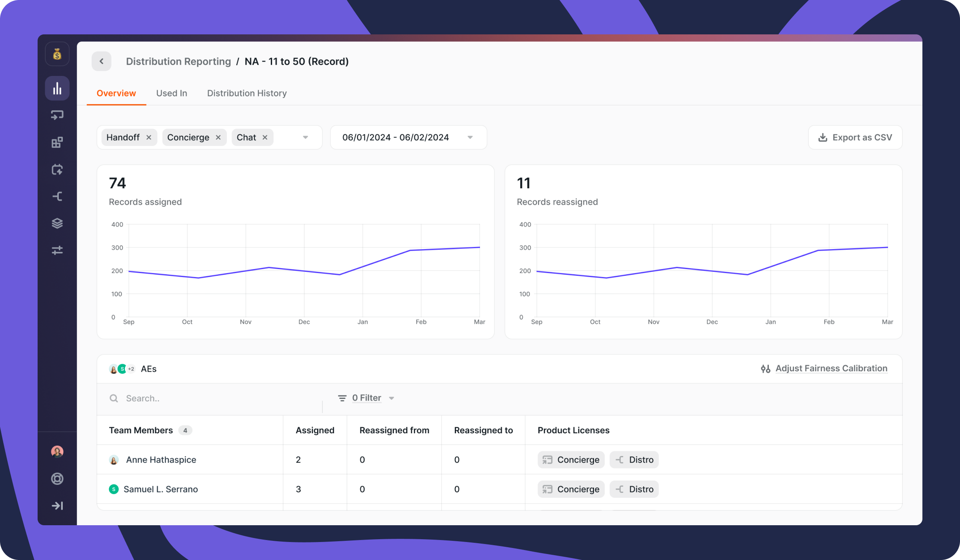
Task: Open the help lifebuoy icon
Action: (x=57, y=479)
